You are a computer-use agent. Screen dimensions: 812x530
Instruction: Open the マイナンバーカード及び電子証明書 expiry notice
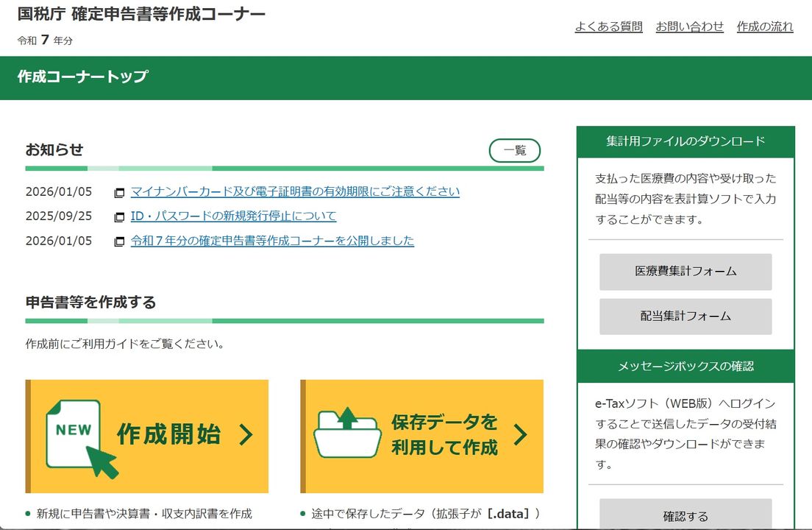[x=295, y=191]
